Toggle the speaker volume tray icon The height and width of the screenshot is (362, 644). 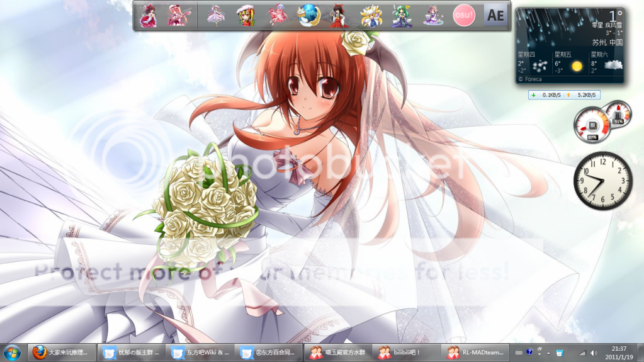tap(594, 353)
